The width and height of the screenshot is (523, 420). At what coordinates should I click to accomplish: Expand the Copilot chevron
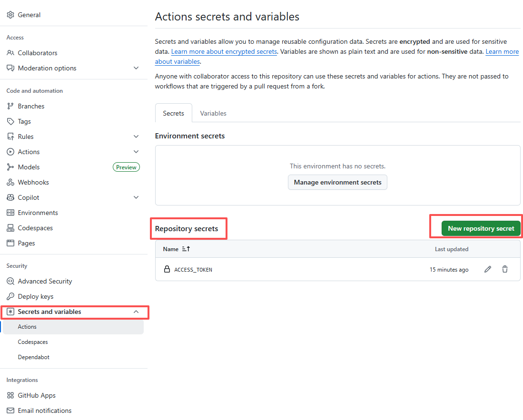tap(136, 197)
